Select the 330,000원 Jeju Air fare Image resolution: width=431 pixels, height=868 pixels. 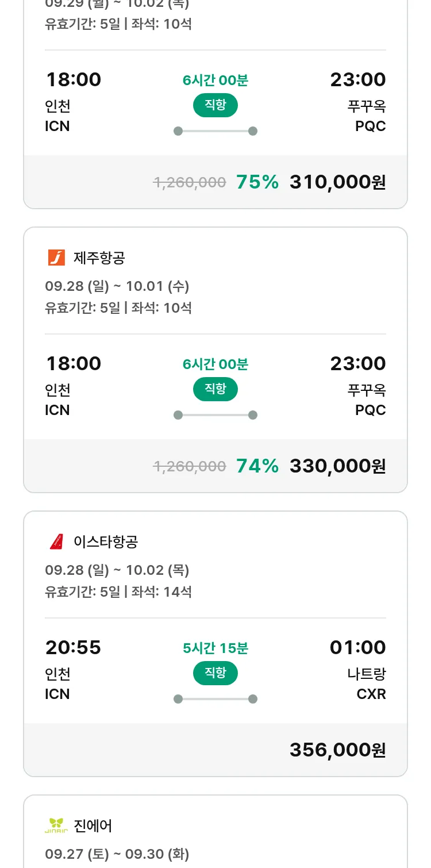337,466
